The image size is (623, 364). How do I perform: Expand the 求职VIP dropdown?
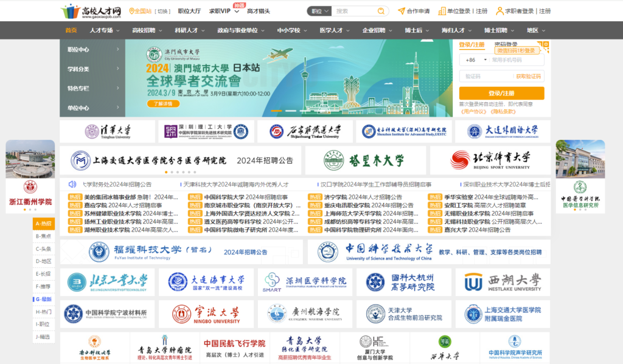tap(237, 12)
